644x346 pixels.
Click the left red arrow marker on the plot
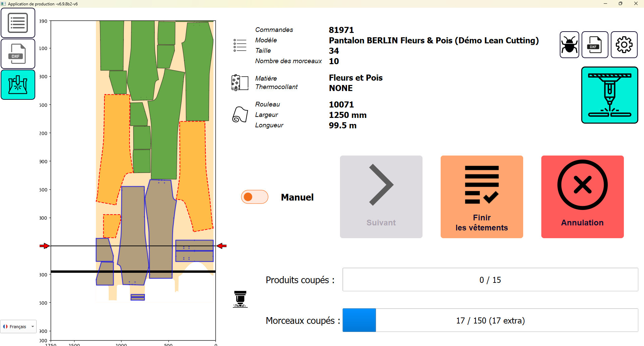click(44, 246)
